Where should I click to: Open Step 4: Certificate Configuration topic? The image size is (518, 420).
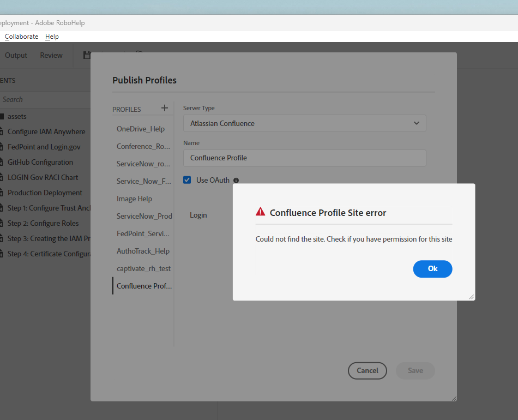(49, 254)
